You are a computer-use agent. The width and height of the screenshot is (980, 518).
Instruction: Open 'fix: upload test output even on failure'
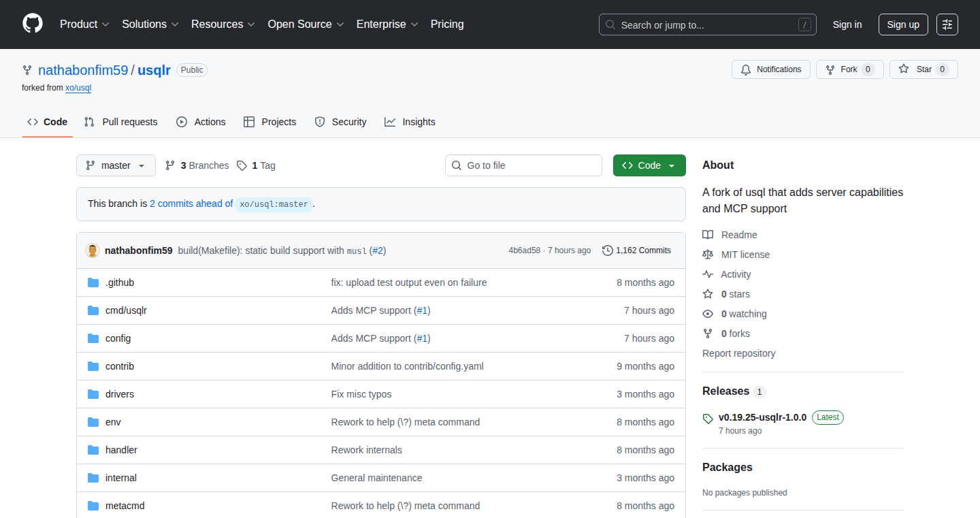pos(409,282)
